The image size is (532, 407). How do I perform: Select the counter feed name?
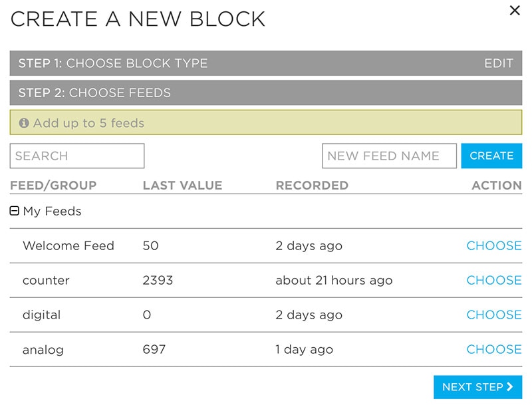46,280
